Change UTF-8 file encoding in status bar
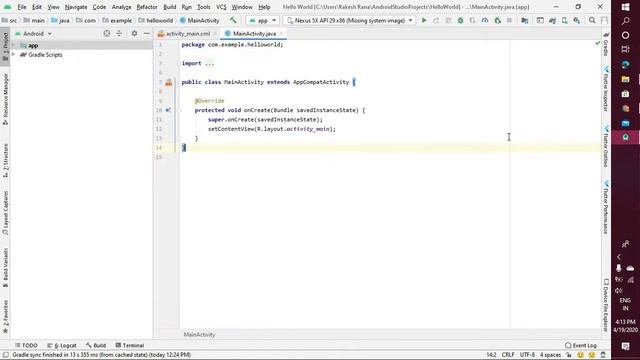Image resolution: width=640 pixels, height=360 pixels. (527, 355)
